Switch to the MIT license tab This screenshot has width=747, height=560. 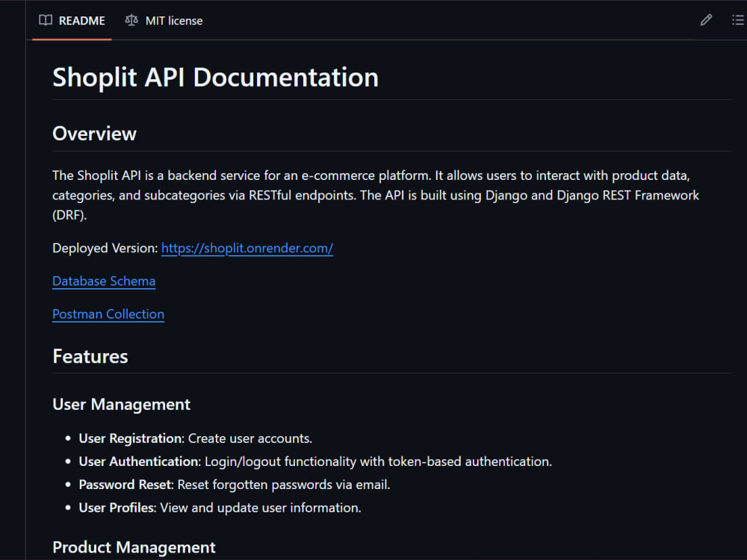[x=164, y=21]
